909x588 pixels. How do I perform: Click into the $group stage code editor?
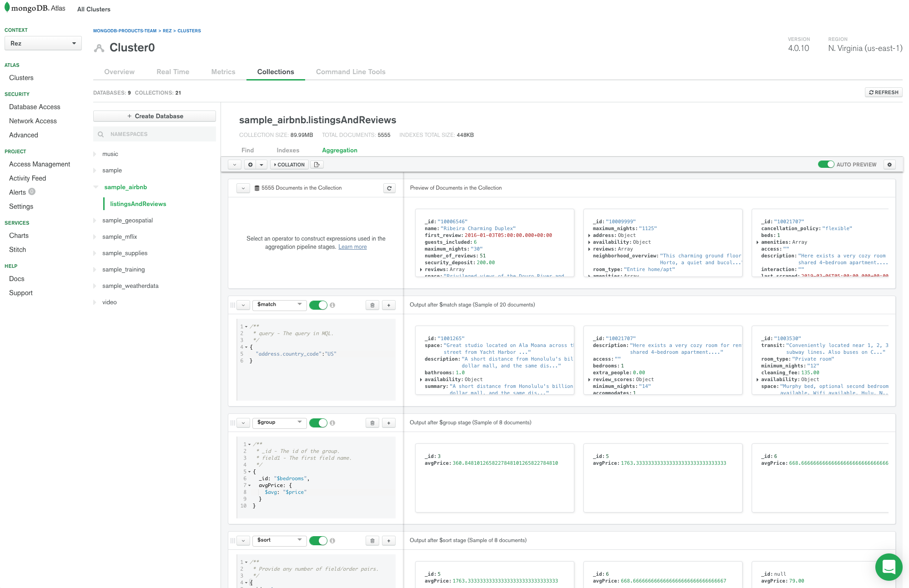316,477
